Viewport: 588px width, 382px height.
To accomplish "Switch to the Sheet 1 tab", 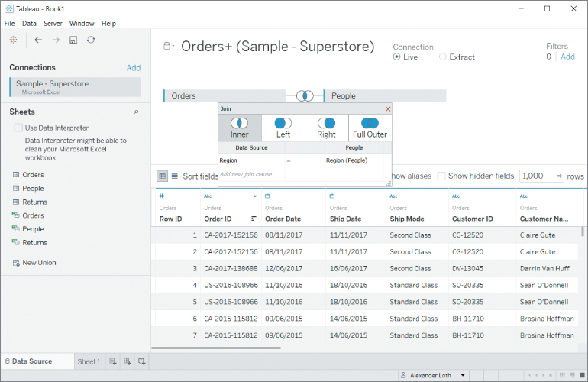I will [x=89, y=361].
